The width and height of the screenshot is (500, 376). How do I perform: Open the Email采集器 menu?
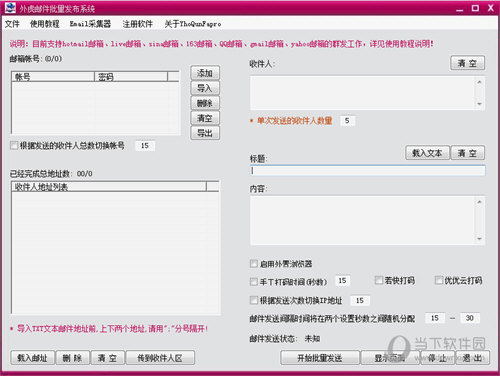tap(90, 24)
